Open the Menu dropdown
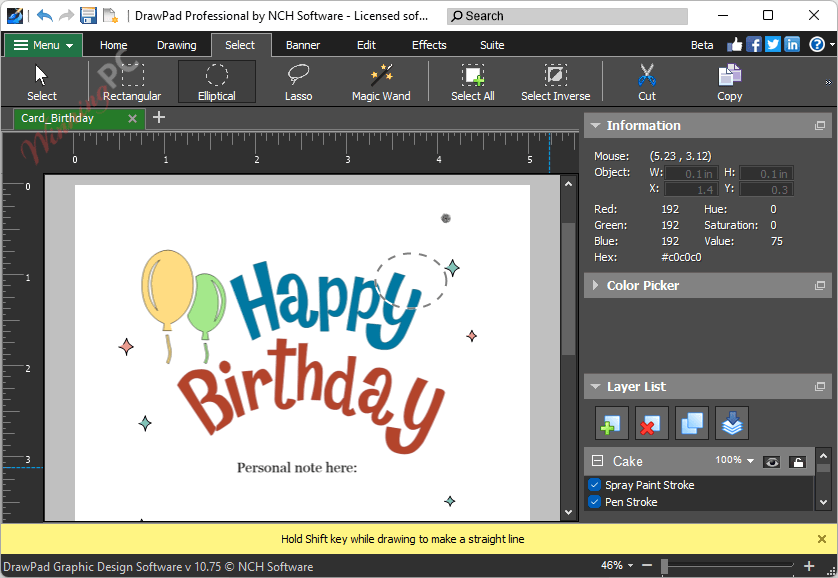This screenshot has width=838, height=578. point(42,45)
